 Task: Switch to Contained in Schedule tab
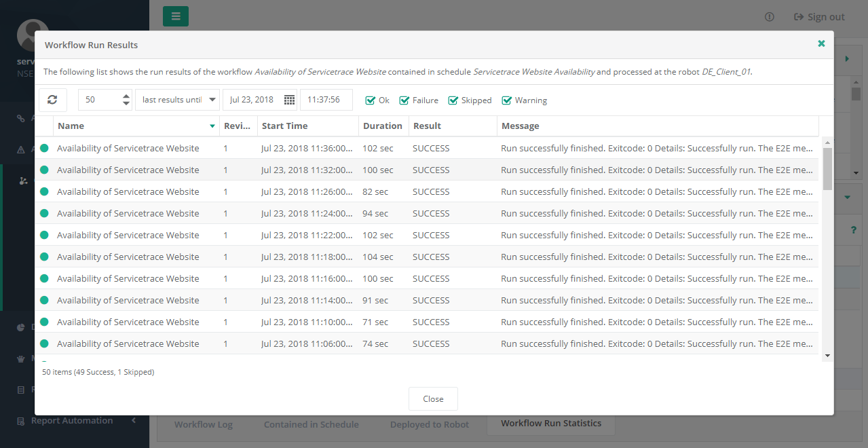[312, 424]
